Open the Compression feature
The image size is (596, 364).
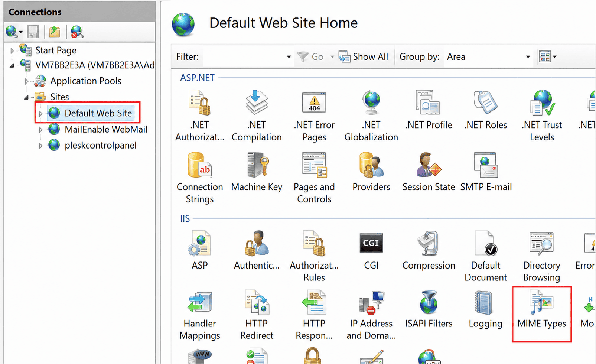(x=429, y=251)
